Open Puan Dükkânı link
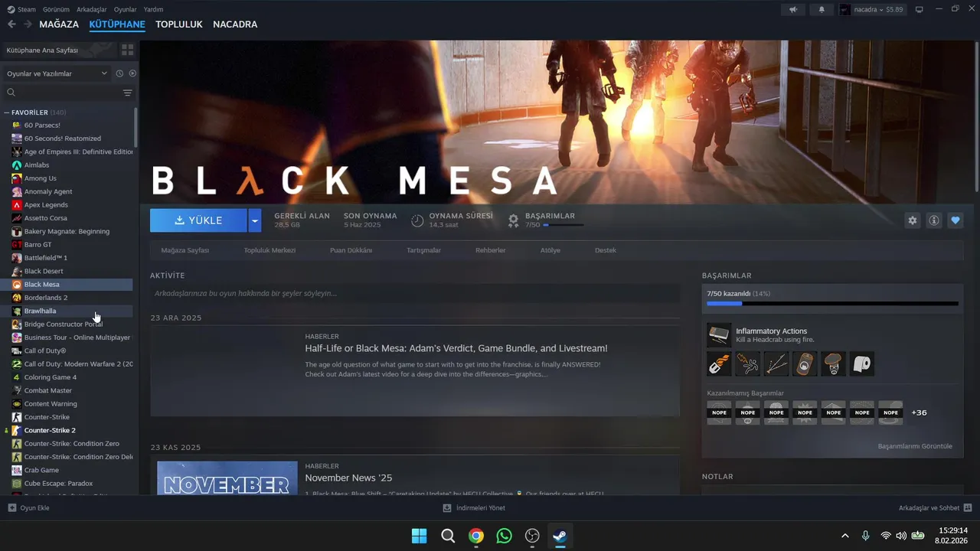 pyautogui.click(x=351, y=250)
